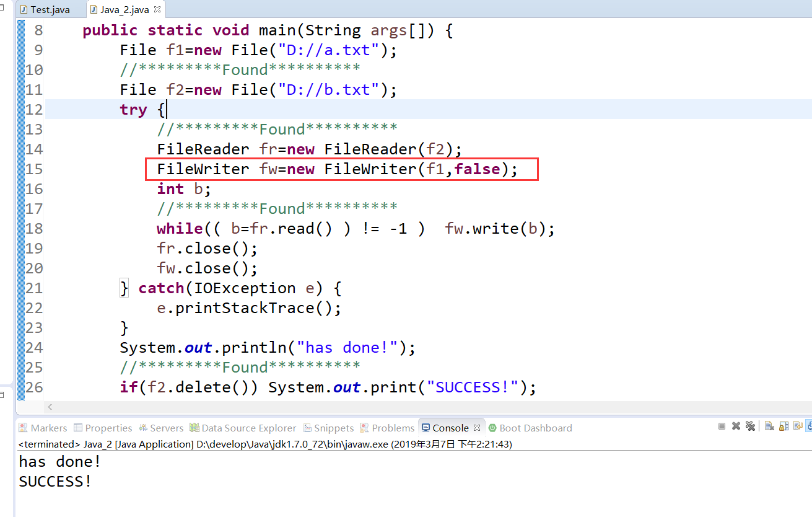
Task: Click the Terminate icon in the Console toolbar
Action: (722, 426)
